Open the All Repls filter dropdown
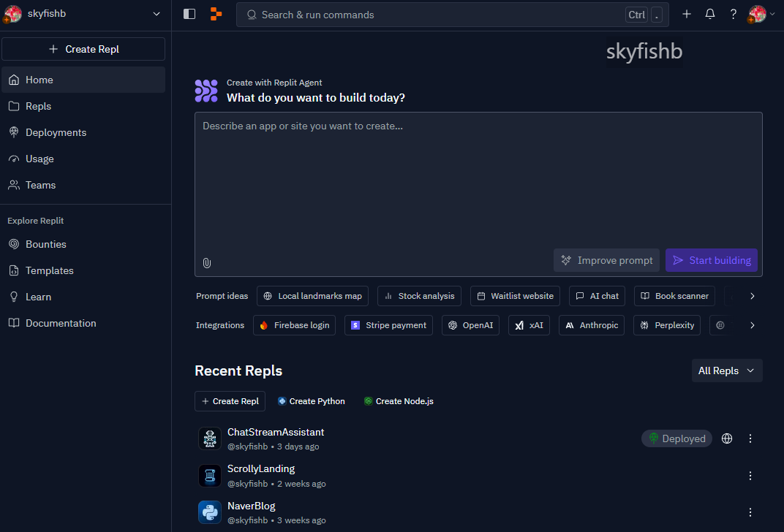Viewport: 784px width, 532px height. (x=727, y=370)
